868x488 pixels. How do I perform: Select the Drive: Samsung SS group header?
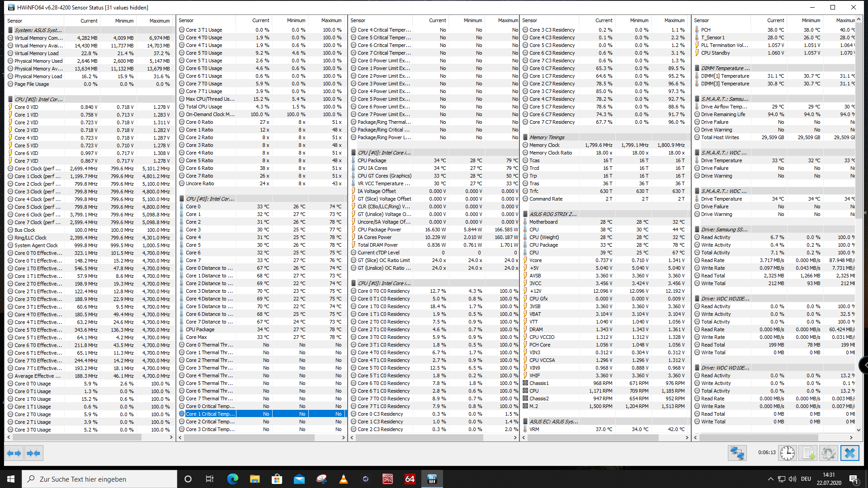point(774,230)
